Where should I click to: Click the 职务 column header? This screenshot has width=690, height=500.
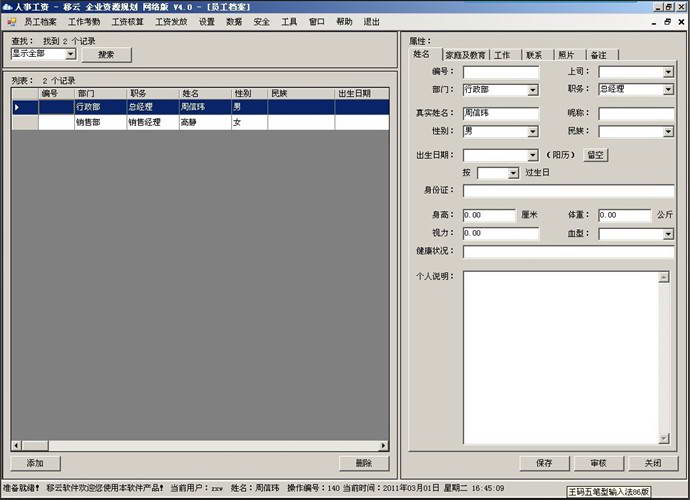[153, 93]
